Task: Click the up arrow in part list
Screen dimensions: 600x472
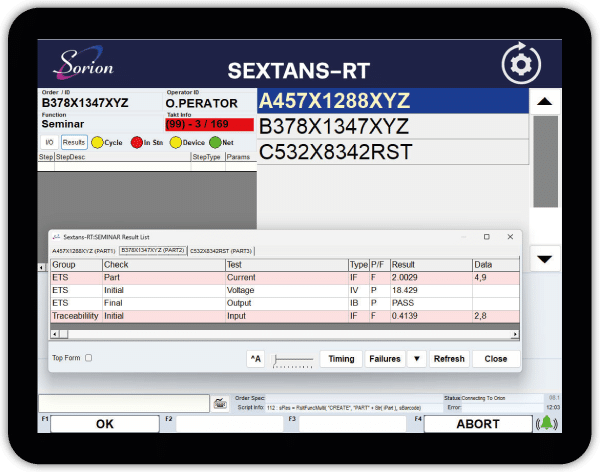Action: [x=544, y=101]
